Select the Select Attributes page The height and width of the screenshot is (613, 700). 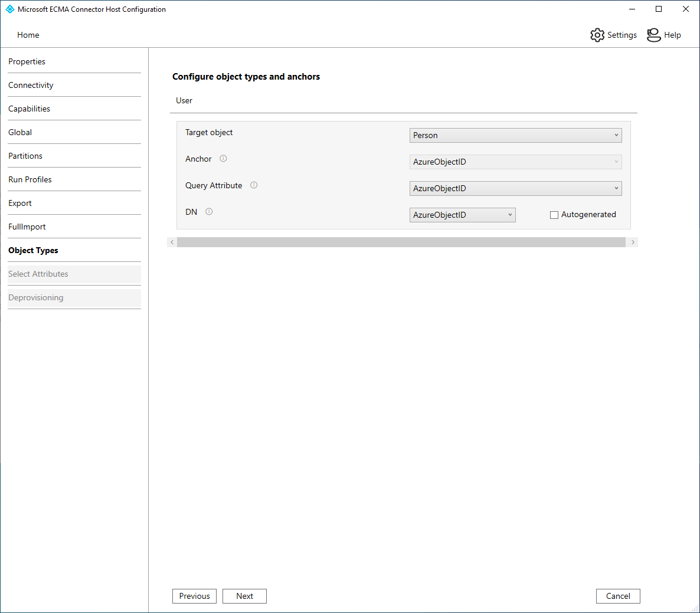point(74,274)
